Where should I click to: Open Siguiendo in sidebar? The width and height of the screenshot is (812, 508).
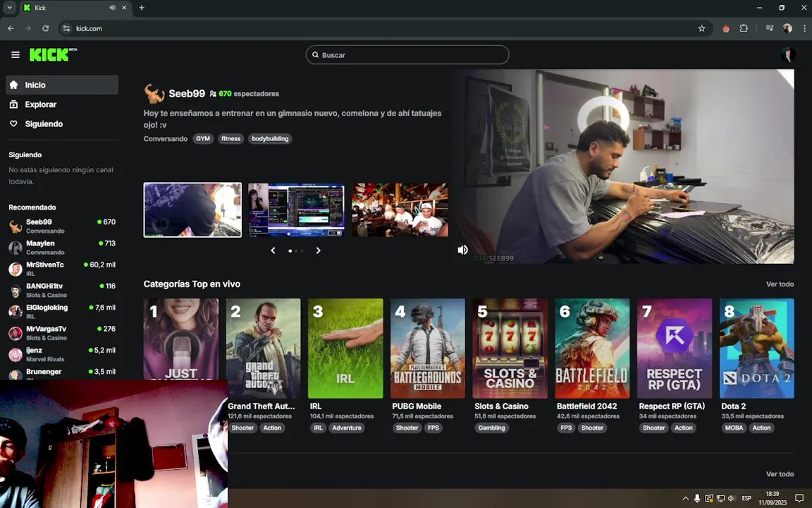(62, 124)
